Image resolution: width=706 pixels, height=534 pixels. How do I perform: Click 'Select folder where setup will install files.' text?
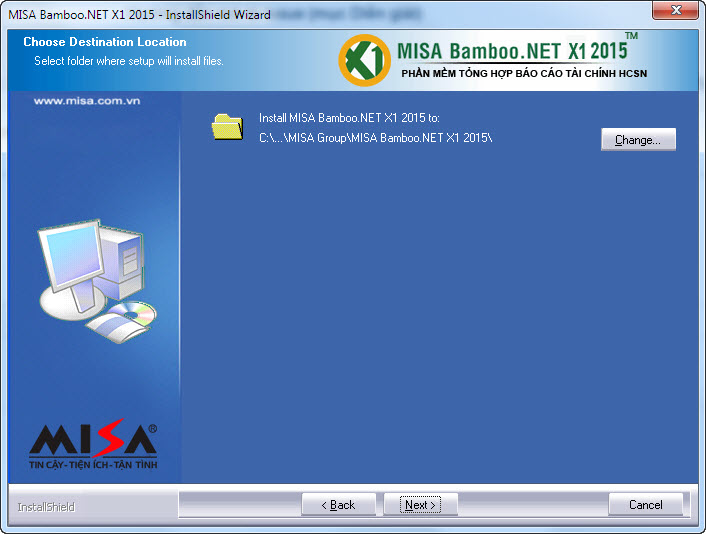coord(129,61)
